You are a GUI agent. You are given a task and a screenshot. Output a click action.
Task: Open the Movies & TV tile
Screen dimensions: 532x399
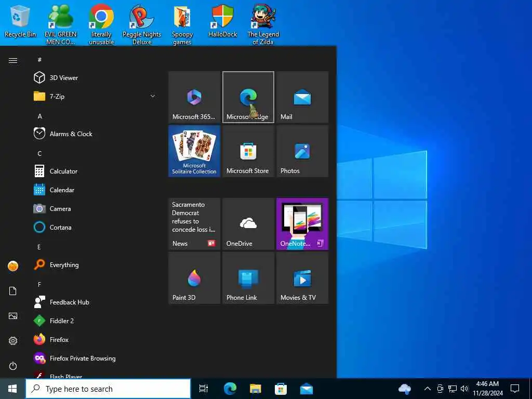point(302,278)
